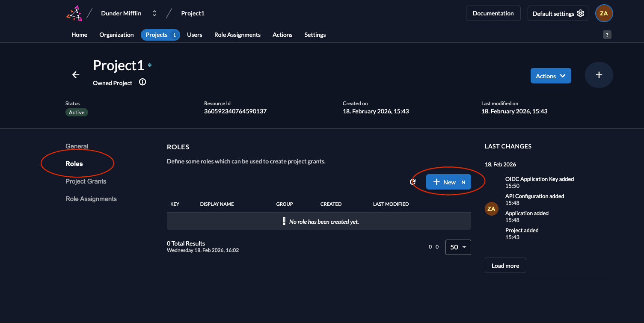The height and width of the screenshot is (323, 644).
Task: Click the gear icon in Default settings
Action: pyautogui.click(x=580, y=13)
